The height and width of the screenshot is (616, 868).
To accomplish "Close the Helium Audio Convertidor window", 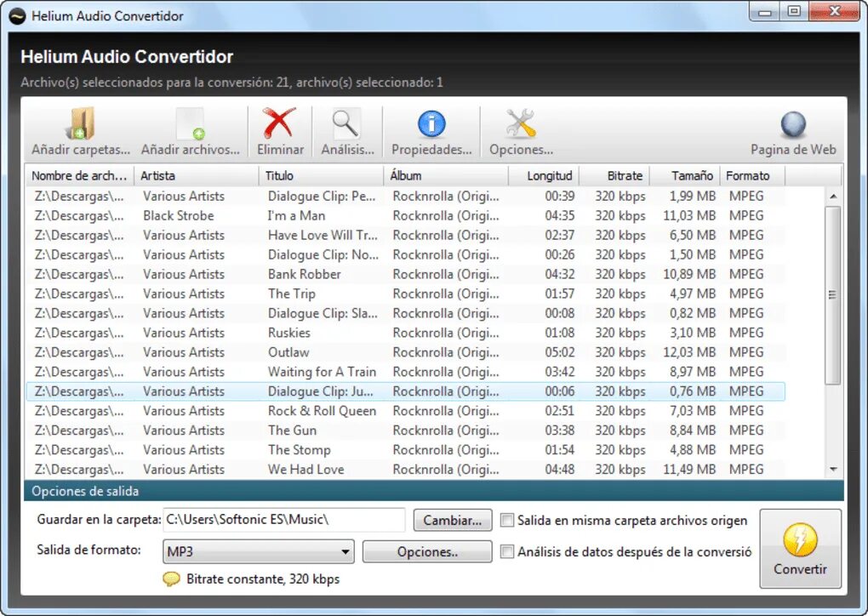I will (x=835, y=12).
